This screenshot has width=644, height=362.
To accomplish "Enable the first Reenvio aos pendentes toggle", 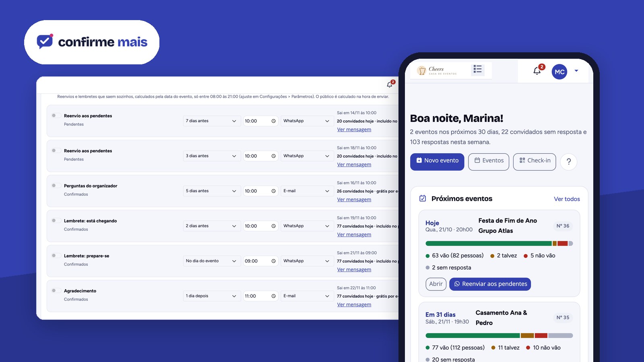I will [x=56, y=115].
